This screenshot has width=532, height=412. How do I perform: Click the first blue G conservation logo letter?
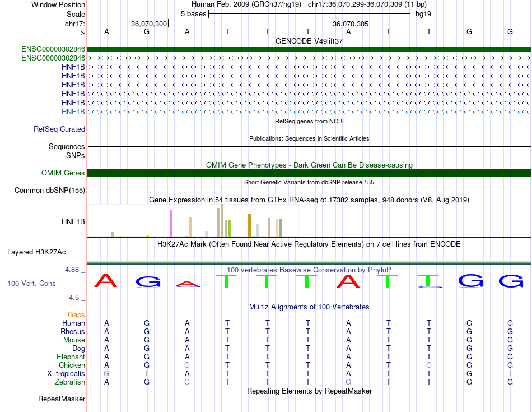pyautogui.click(x=148, y=282)
